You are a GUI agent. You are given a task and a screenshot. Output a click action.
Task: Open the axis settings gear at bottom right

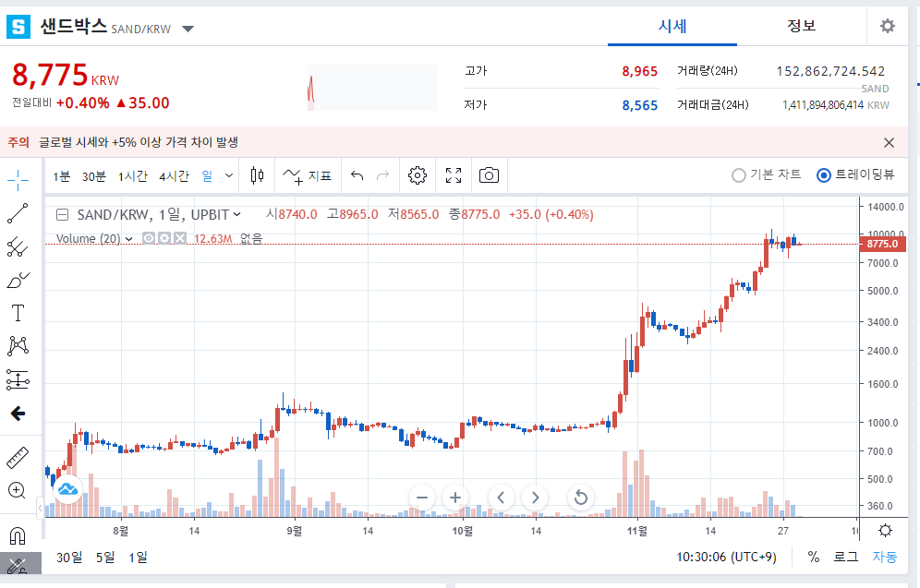885,531
